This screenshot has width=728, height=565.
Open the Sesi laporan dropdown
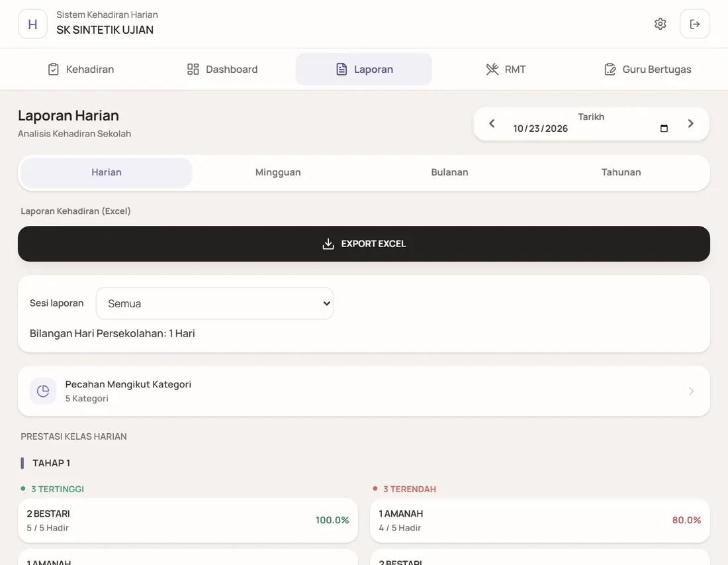click(214, 303)
